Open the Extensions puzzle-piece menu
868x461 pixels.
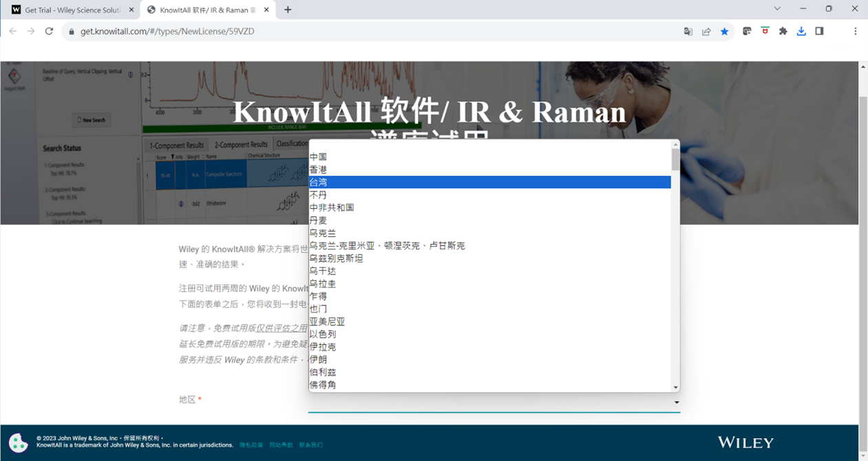(x=783, y=31)
